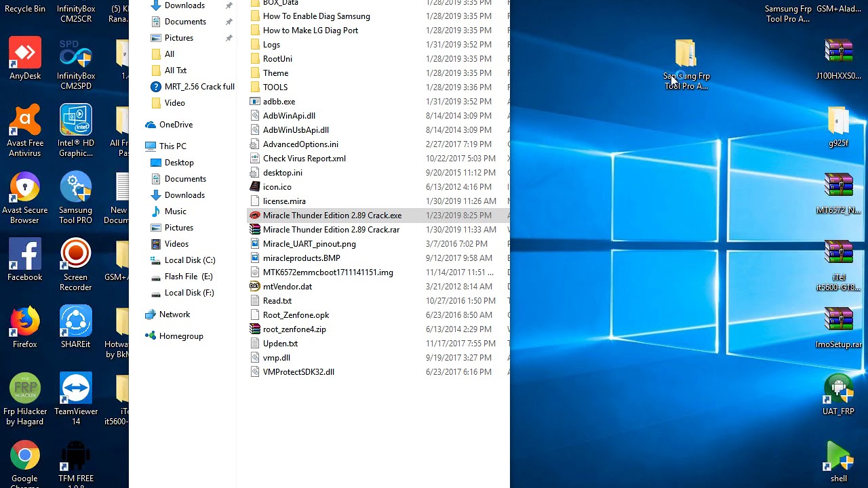This screenshot has width=868, height=488.
Task: Launch Screen Recorder desktop icon
Action: [x=76, y=265]
